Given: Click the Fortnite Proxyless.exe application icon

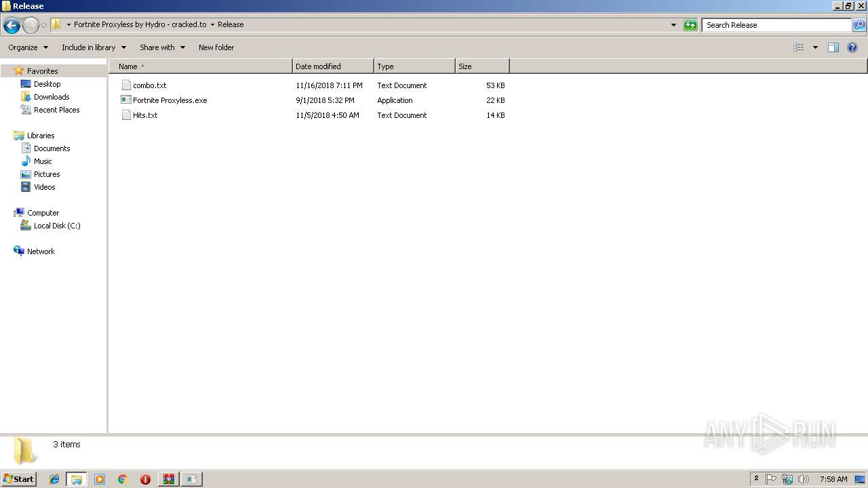Looking at the screenshot, I should (x=125, y=100).
